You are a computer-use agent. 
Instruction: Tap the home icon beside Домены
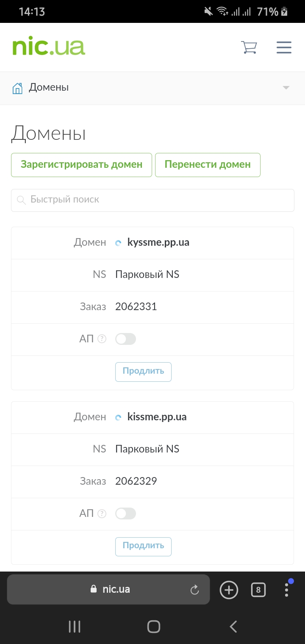click(x=17, y=88)
